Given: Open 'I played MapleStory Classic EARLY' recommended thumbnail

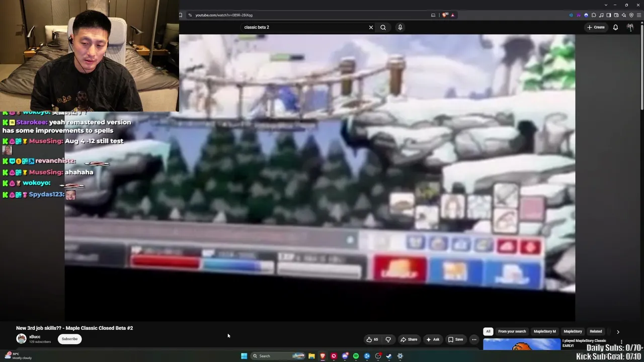Looking at the screenshot, I should (522, 344).
